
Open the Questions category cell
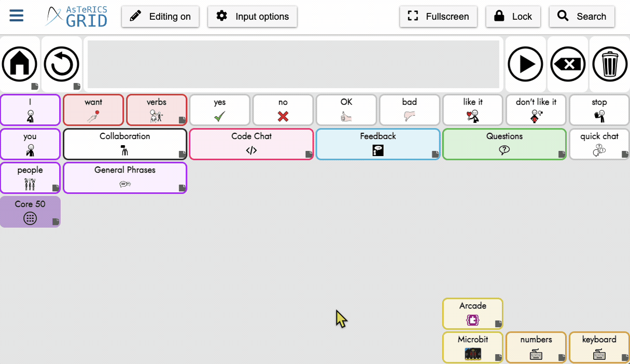(x=505, y=144)
